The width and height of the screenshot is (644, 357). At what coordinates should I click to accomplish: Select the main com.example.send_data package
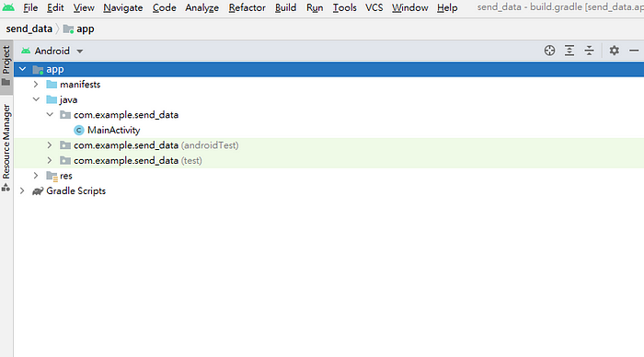pyautogui.click(x=126, y=115)
